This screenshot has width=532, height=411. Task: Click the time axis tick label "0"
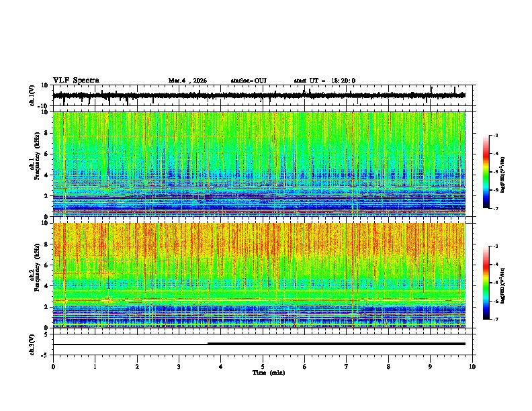53,367
